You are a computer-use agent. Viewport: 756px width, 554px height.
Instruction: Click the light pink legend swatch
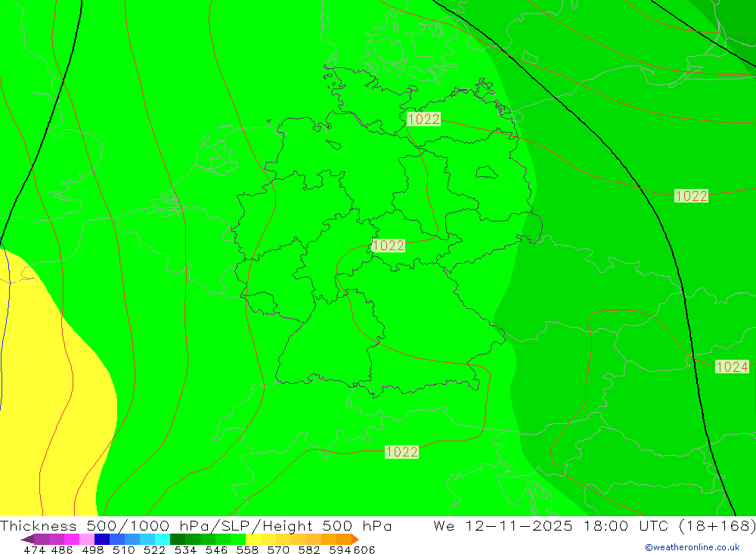point(87,539)
